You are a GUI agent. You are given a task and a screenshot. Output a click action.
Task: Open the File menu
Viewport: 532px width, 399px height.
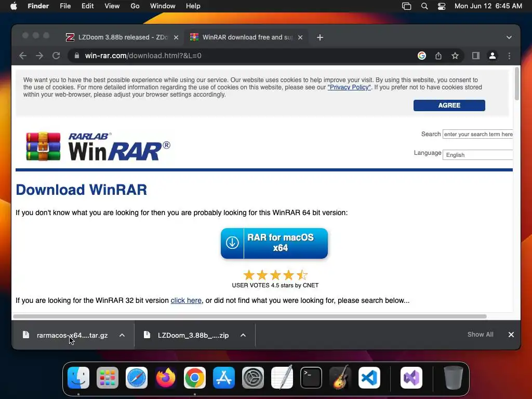(65, 6)
